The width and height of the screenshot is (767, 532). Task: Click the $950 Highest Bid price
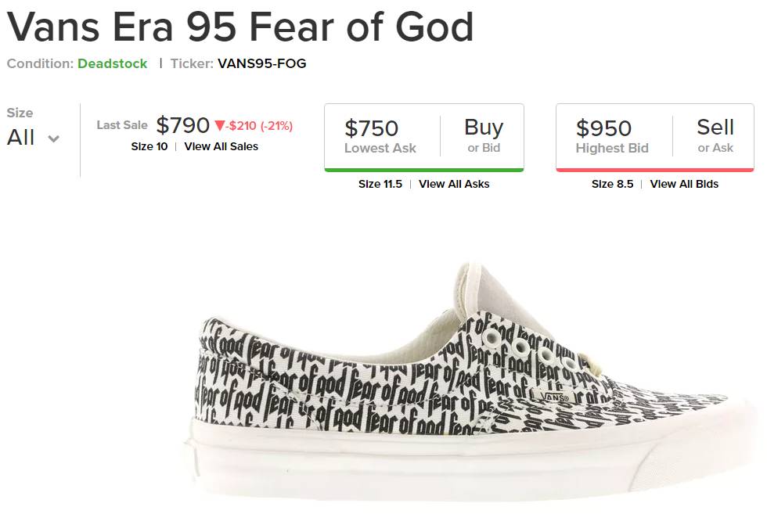coord(603,128)
